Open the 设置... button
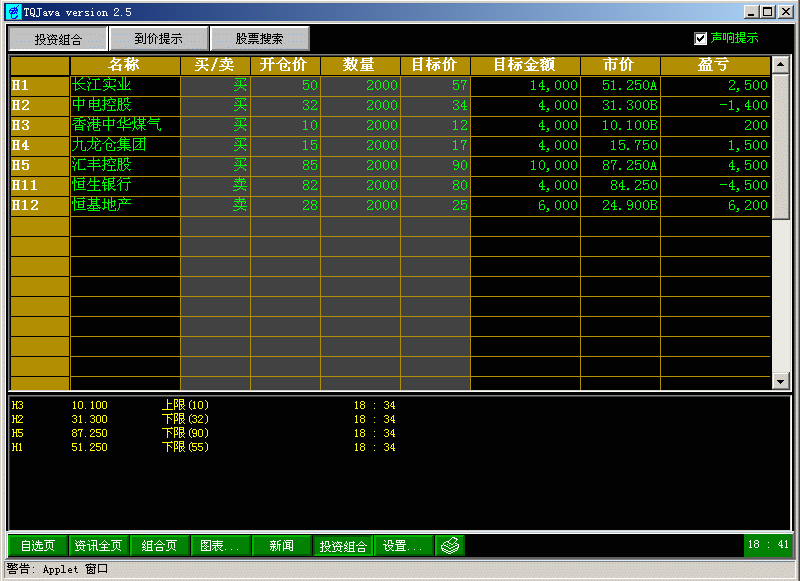 pyautogui.click(x=404, y=545)
